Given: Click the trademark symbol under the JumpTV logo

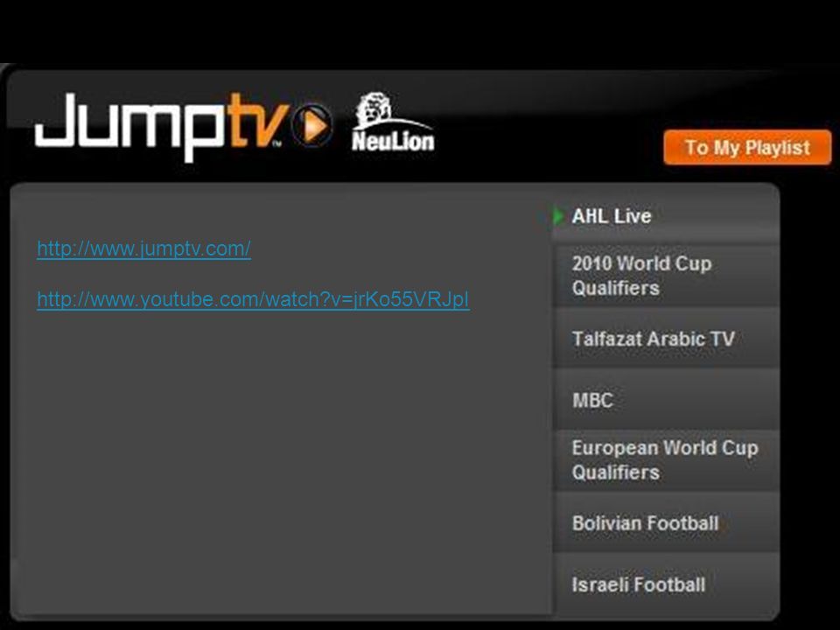Looking at the screenshot, I should [277, 143].
